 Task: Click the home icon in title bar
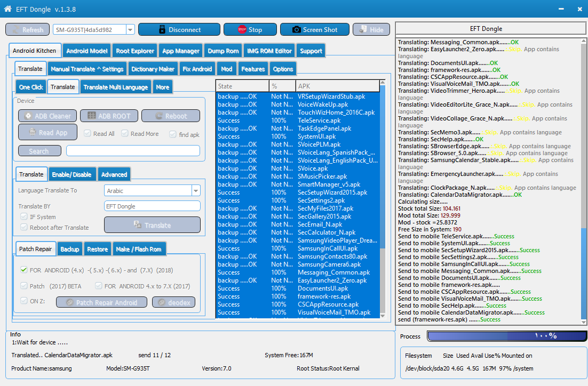coord(7,9)
